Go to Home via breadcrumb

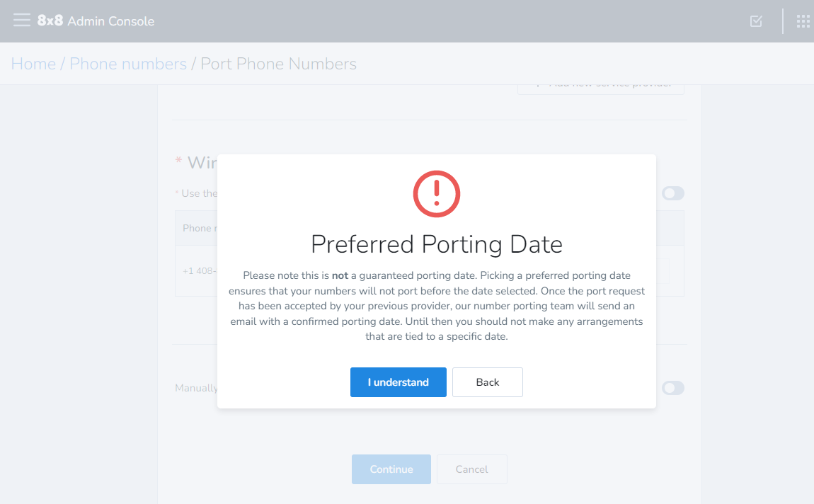pos(33,64)
